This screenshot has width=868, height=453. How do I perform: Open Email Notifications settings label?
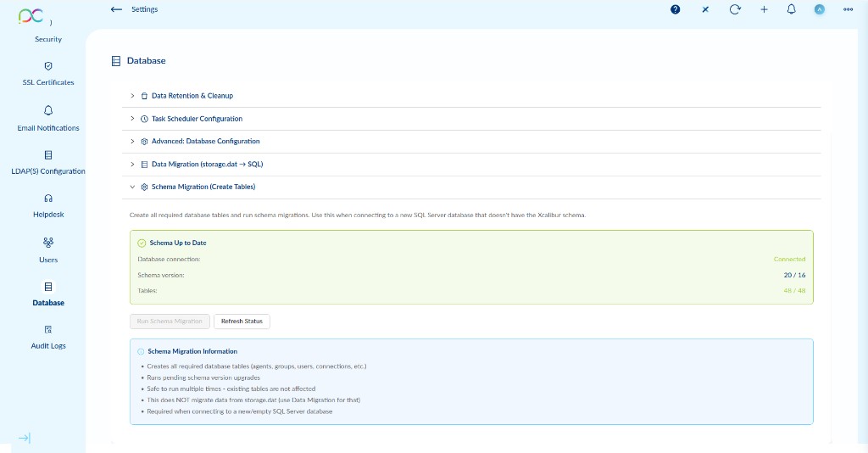click(48, 128)
